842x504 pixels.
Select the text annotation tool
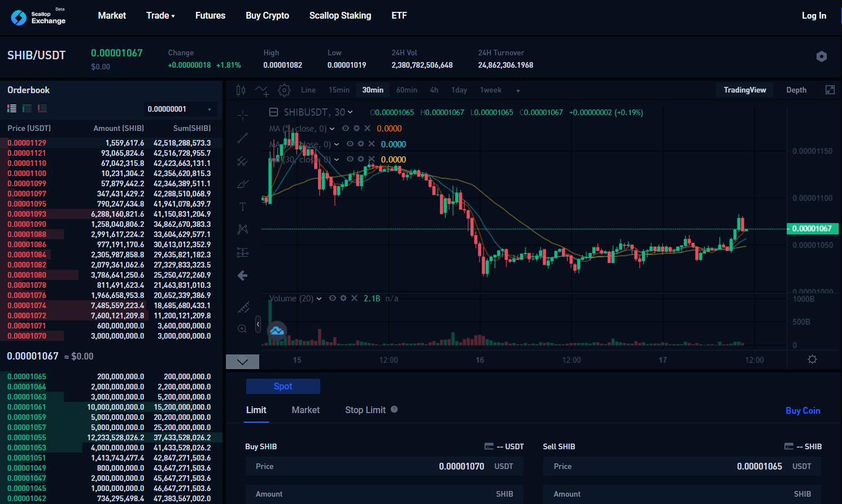pos(243,207)
